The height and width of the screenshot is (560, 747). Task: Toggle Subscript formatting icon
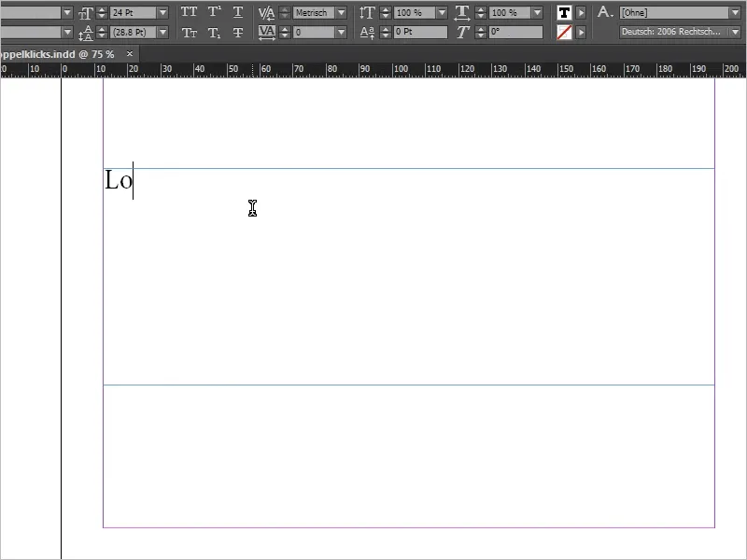click(214, 33)
